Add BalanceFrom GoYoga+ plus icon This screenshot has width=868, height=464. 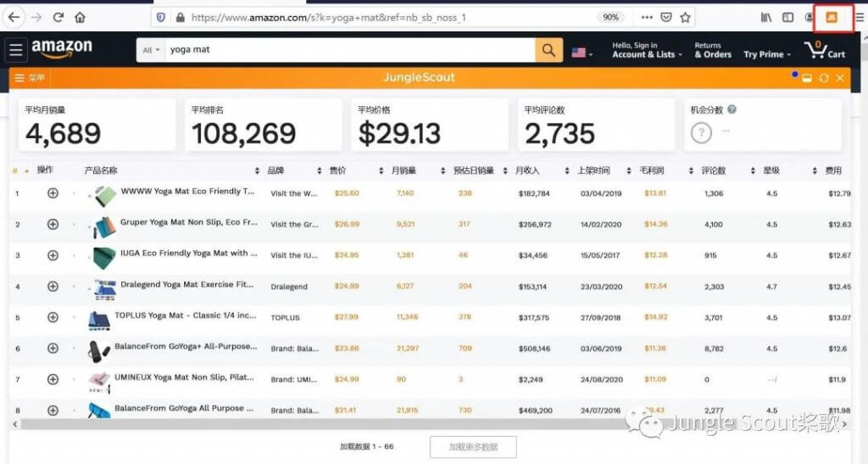(53, 349)
